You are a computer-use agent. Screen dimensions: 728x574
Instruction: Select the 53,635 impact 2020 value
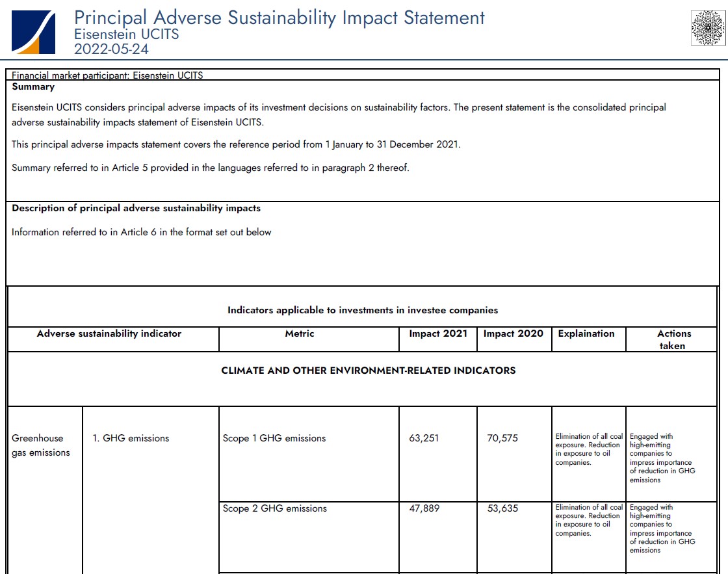[502, 508]
